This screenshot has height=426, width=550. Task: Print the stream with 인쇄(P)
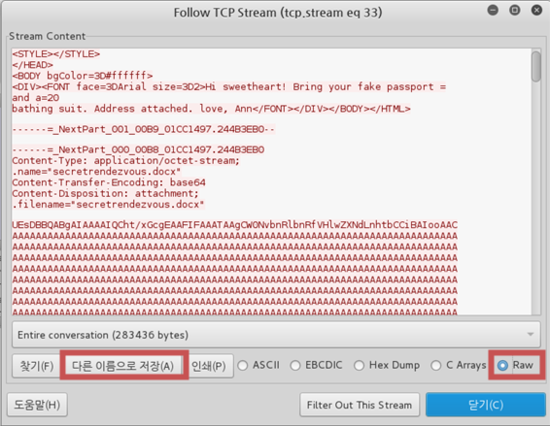209,366
